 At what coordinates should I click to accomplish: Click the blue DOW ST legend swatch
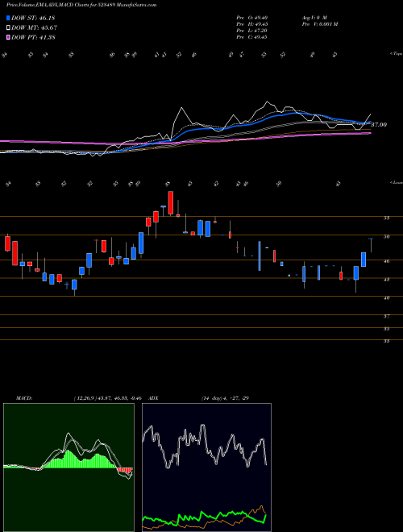coord(9,18)
